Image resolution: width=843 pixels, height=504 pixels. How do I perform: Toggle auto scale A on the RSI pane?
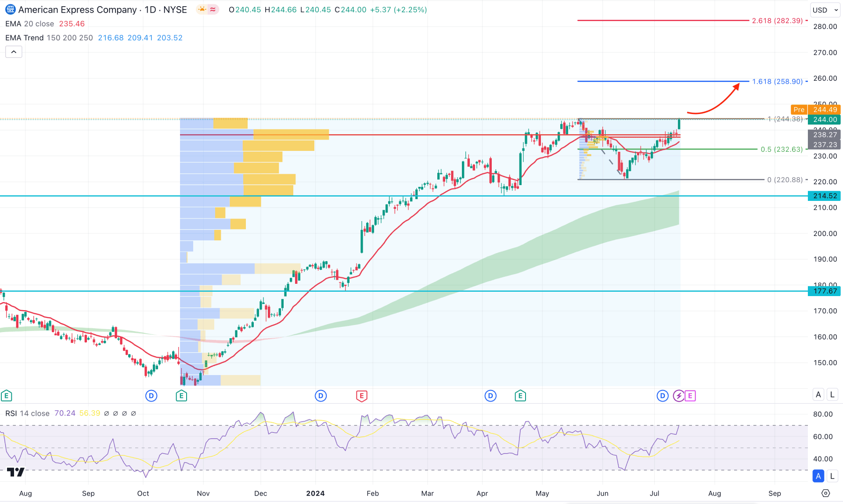coord(818,476)
